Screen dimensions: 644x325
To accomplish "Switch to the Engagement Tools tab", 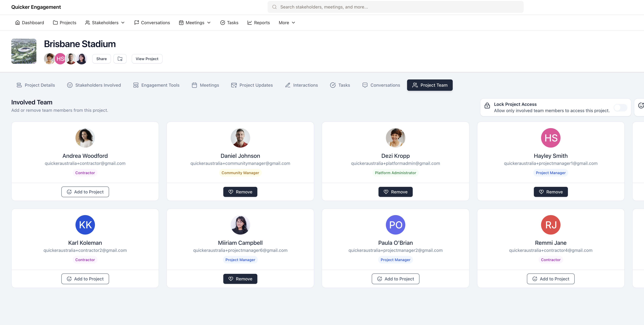I will click(x=156, y=85).
